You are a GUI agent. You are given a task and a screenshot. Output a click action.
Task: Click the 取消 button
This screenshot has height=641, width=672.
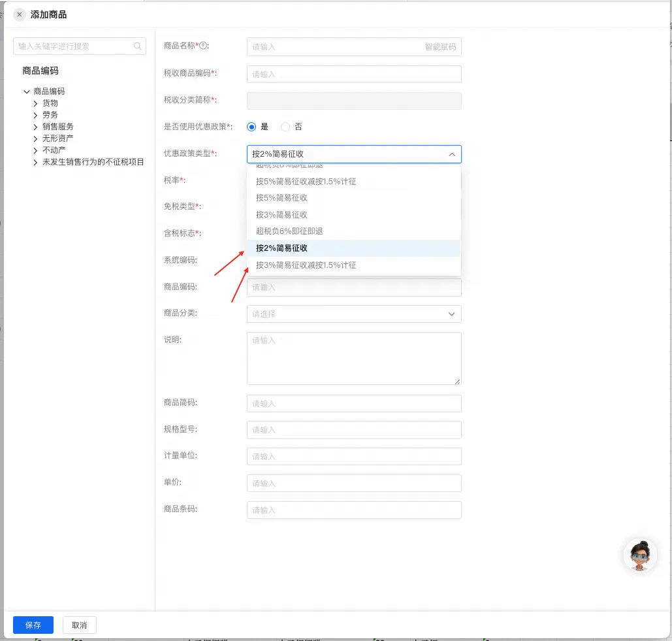pos(80,625)
